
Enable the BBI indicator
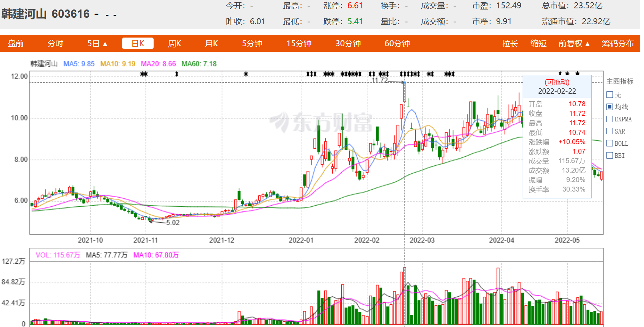click(610, 156)
